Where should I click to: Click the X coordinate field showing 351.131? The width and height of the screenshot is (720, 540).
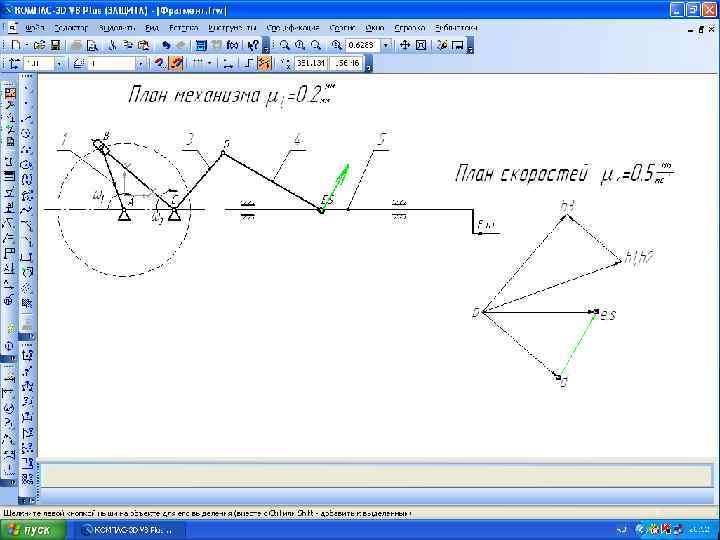click(310, 63)
